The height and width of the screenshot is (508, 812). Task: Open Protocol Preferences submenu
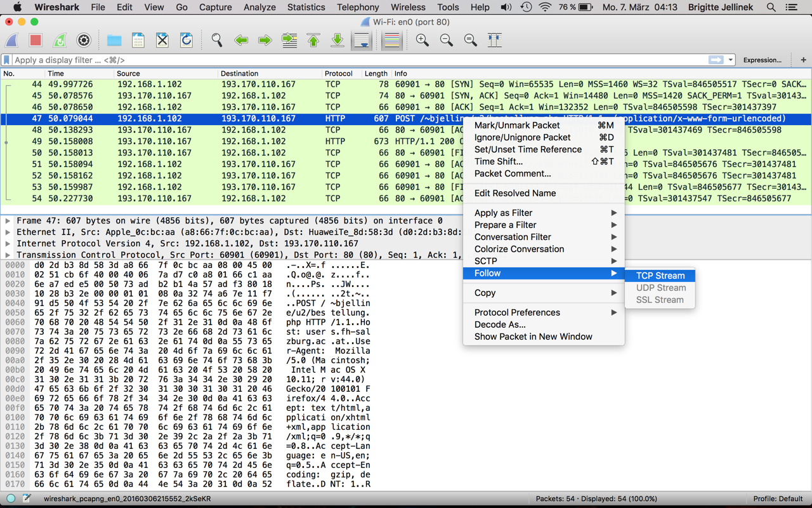(x=544, y=312)
